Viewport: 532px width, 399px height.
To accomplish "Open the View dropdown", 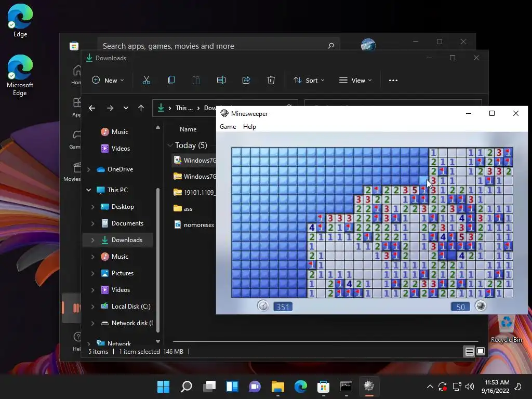I will tap(355, 81).
